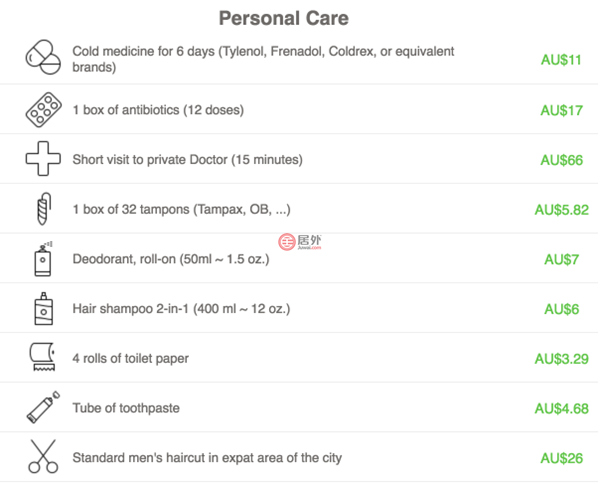Click the tampon icon

(x=42, y=209)
